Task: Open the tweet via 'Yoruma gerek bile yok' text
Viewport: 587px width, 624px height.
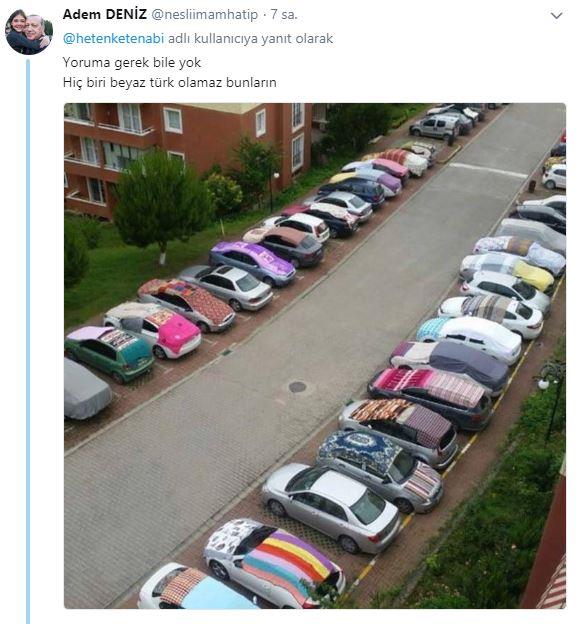Action: [132, 62]
